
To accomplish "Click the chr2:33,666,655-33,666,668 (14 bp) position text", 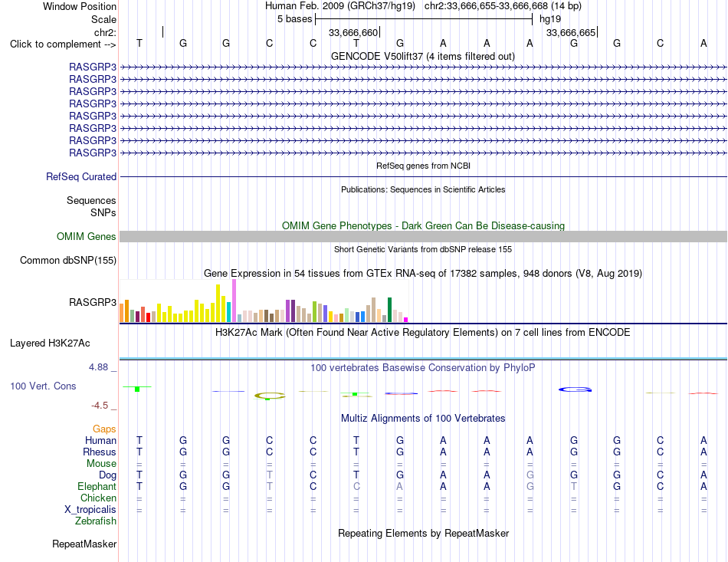I will pos(503,6).
